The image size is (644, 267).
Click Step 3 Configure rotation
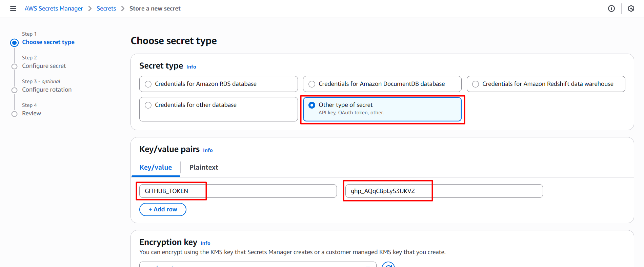(x=47, y=90)
